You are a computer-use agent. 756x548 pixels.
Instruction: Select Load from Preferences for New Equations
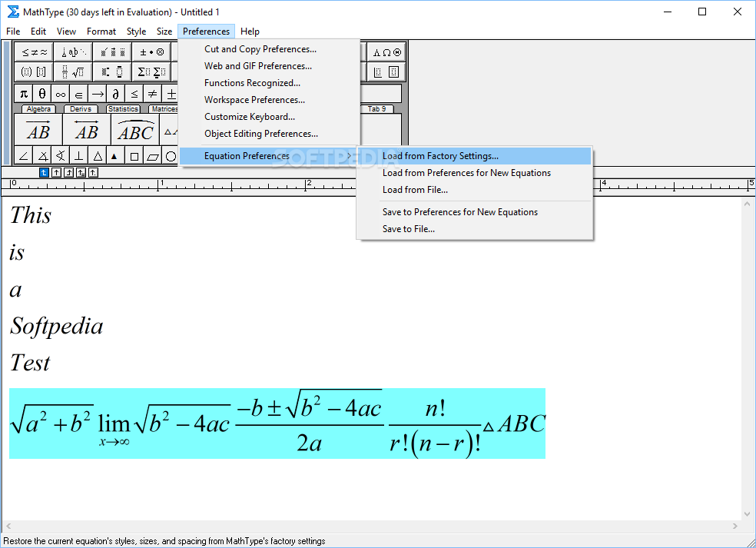click(x=475, y=173)
